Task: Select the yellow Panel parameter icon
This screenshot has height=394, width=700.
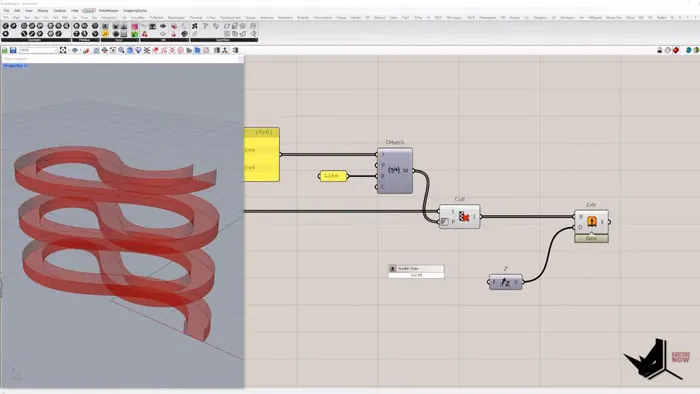Action: point(105,34)
